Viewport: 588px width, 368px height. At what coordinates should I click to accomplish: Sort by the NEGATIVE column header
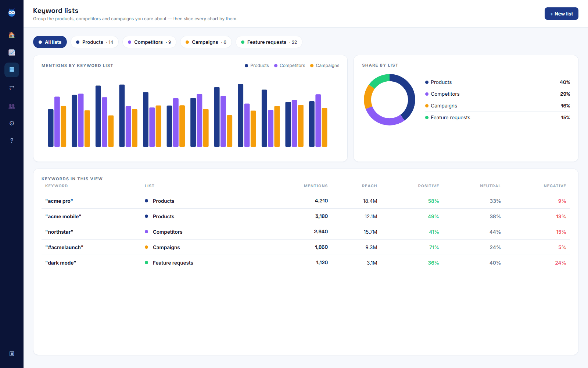555,186
